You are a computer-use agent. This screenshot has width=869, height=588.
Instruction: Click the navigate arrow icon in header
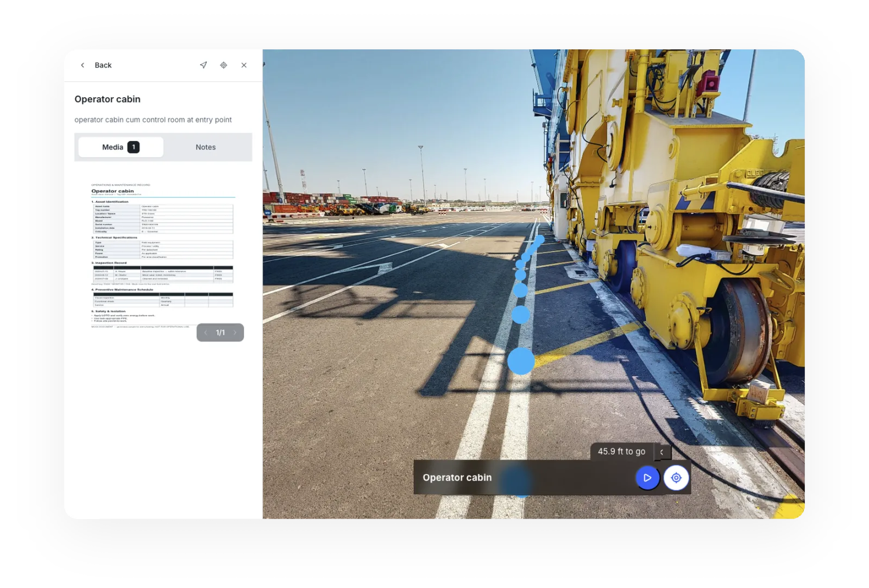point(203,65)
